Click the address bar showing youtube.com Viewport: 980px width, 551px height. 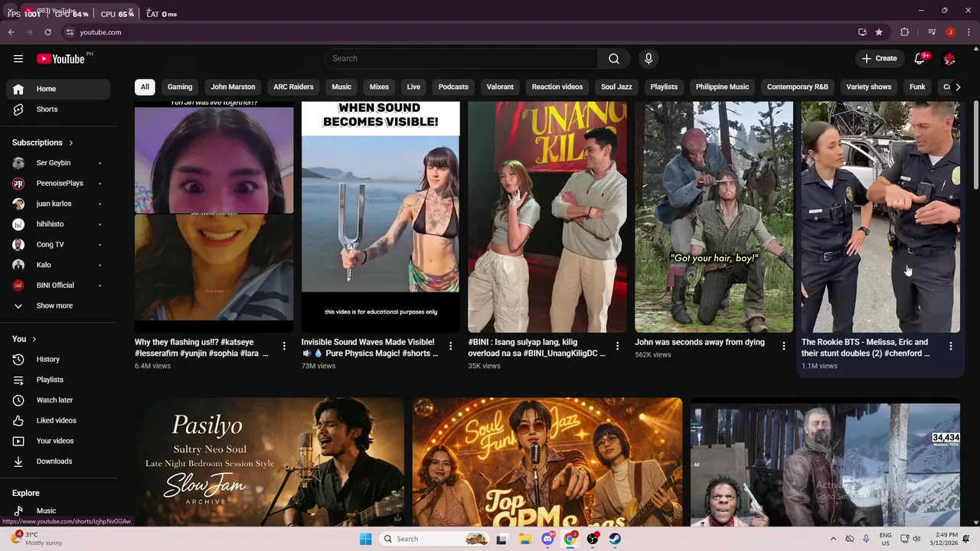[459, 32]
